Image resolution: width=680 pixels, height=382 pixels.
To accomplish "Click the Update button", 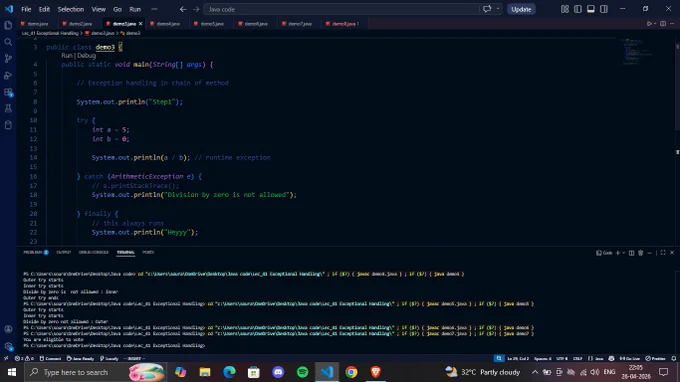I will [521, 9].
